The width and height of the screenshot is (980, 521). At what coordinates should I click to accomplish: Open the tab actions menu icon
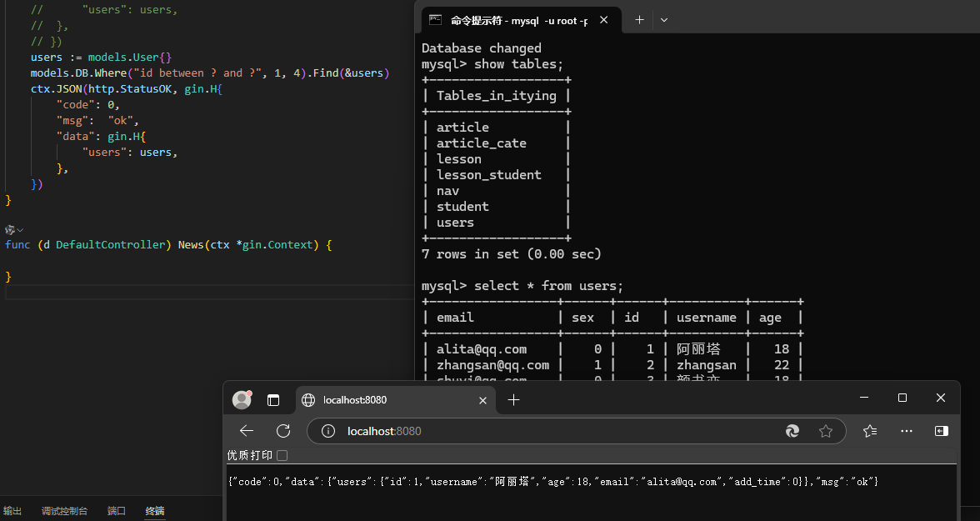(x=273, y=400)
